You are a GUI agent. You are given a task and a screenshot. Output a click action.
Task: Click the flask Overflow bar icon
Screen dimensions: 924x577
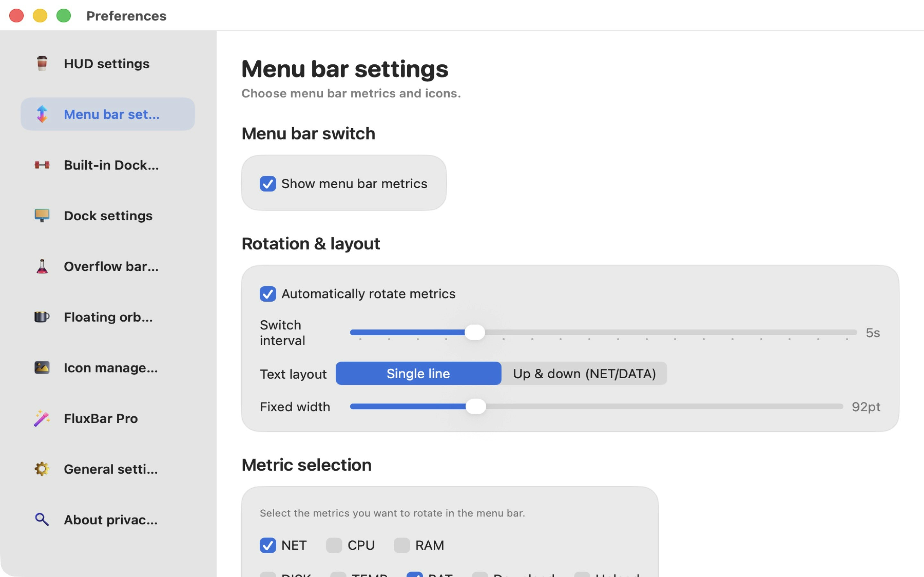42,266
